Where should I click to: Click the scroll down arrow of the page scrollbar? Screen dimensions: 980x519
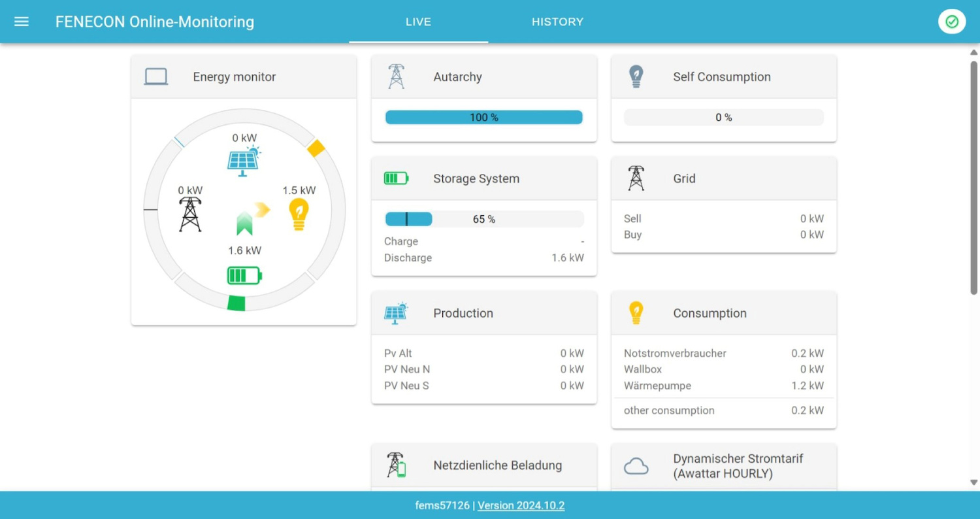point(973,482)
